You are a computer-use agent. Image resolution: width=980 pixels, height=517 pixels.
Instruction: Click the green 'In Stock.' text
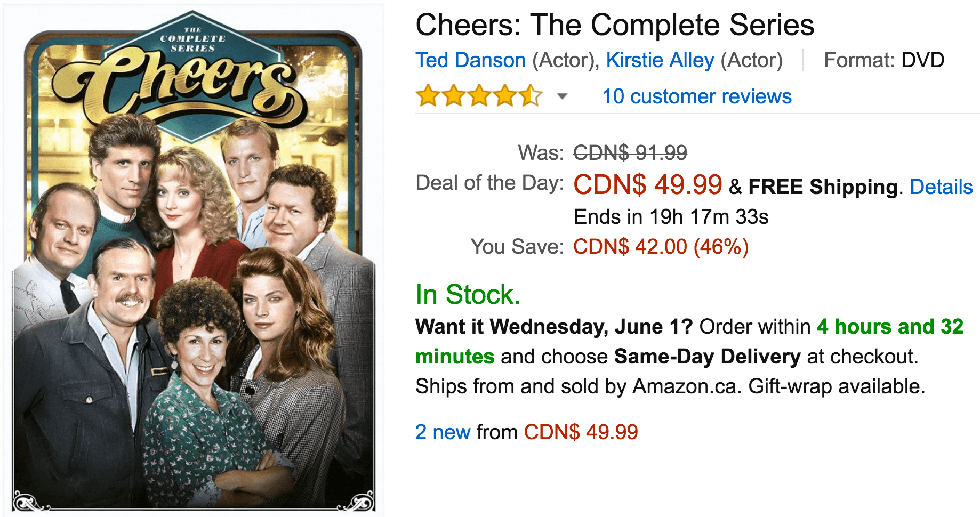(468, 294)
